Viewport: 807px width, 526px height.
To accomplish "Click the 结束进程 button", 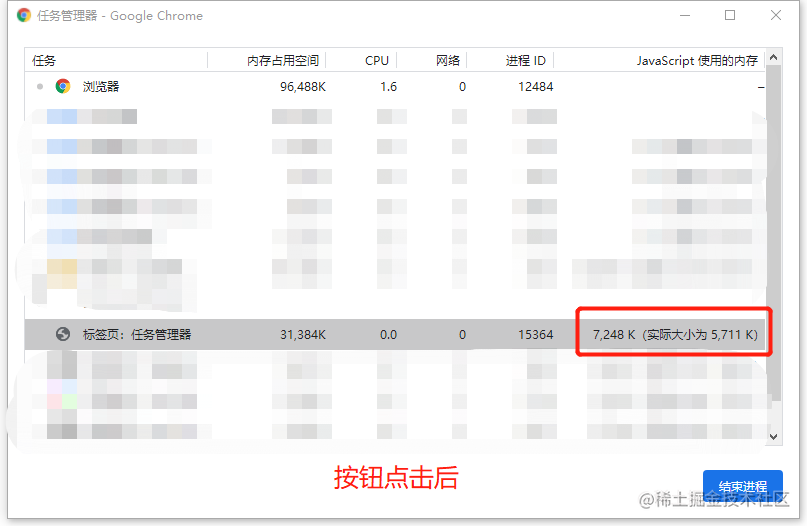I will point(743,487).
